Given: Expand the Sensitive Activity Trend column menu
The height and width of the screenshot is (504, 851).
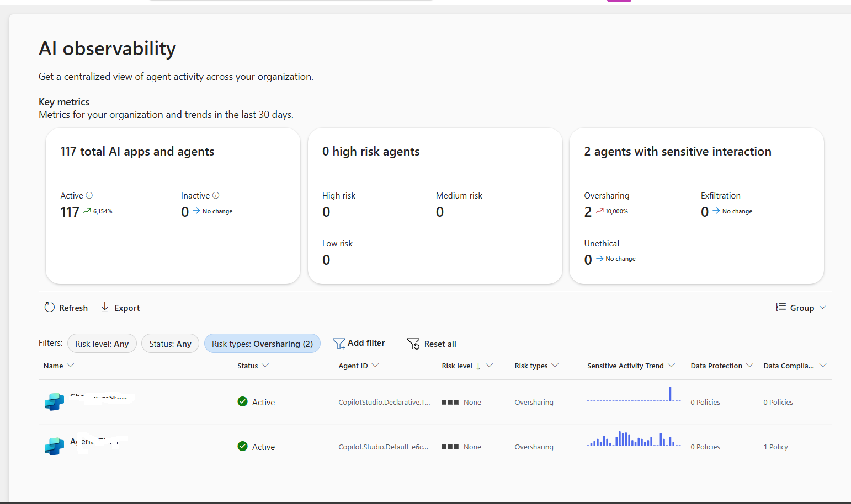Looking at the screenshot, I should [671, 366].
